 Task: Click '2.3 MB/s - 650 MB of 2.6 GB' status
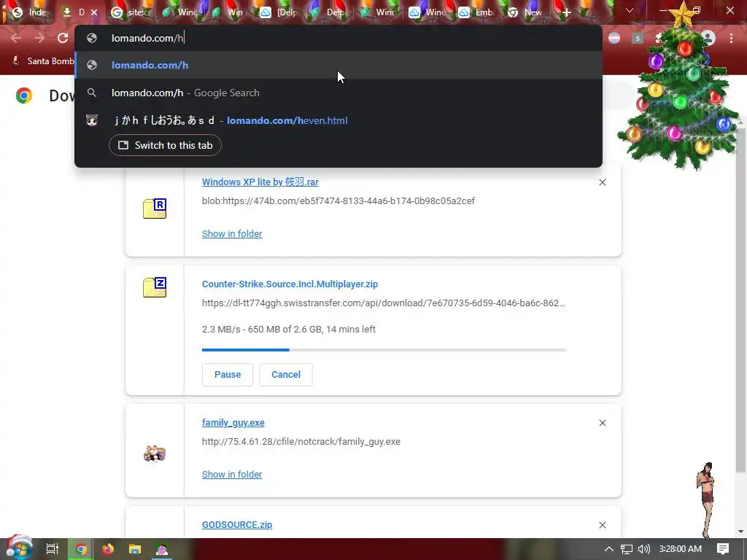[x=289, y=329]
